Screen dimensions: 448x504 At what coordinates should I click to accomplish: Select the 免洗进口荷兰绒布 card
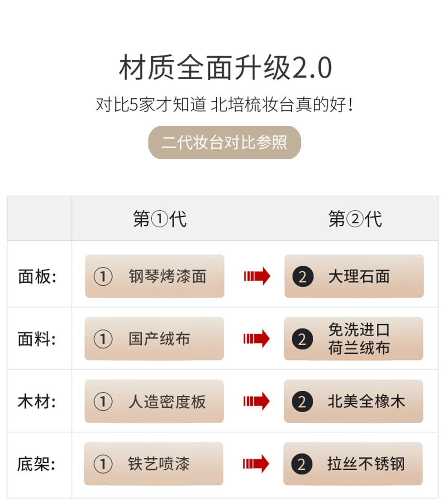click(353, 338)
